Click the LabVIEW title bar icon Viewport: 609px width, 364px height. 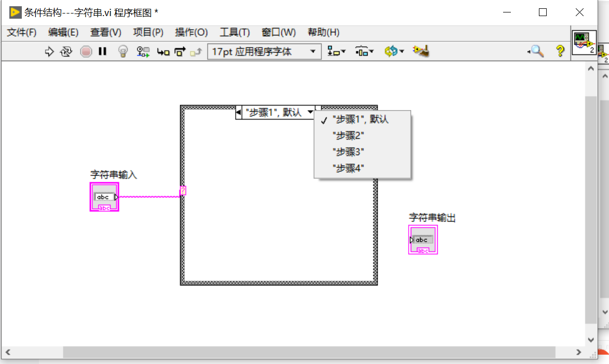[15, 12]
